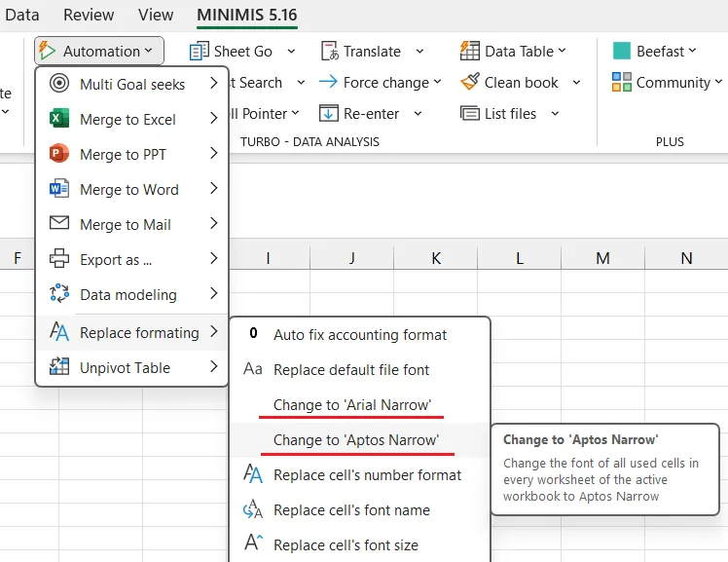Image resolution: width=728 pixels, height=562 pixels.
Task: Click the Community squares icon
Action: coord(622,82)
